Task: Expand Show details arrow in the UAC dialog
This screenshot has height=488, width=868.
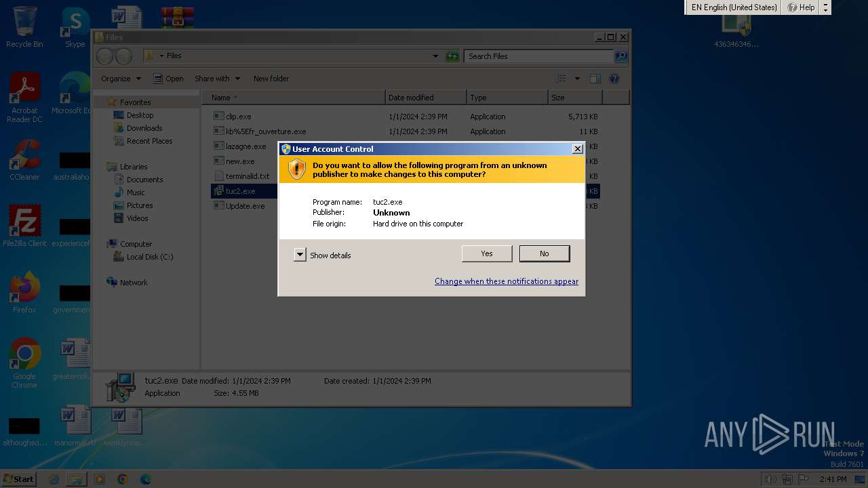Action: click(300, 255)
